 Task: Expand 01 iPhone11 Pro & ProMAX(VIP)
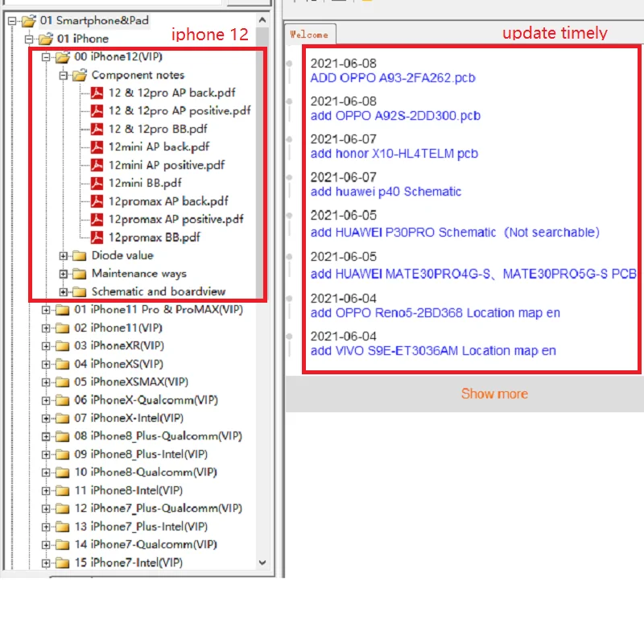point(46,310)
